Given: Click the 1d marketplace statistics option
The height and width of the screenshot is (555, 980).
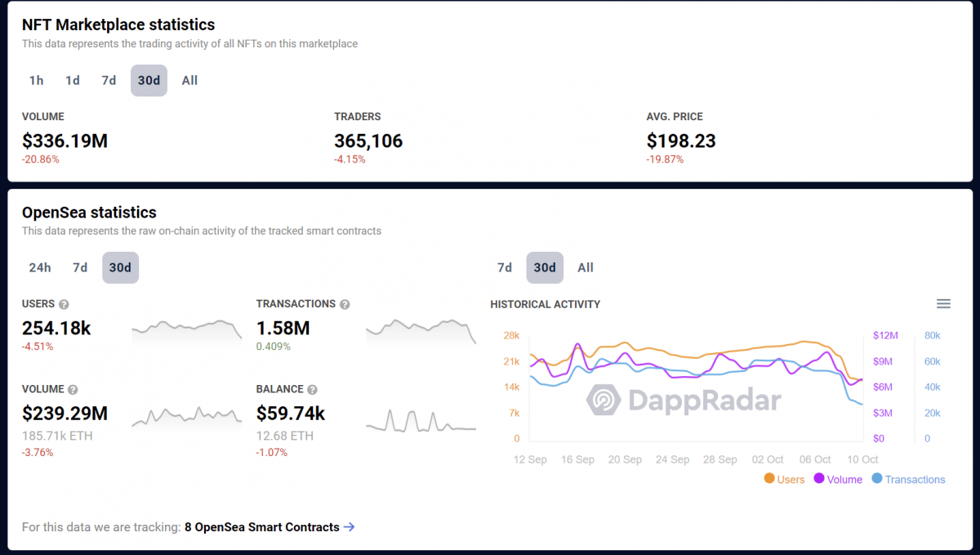Looking at the screenshot, I should tap(72, 80).
